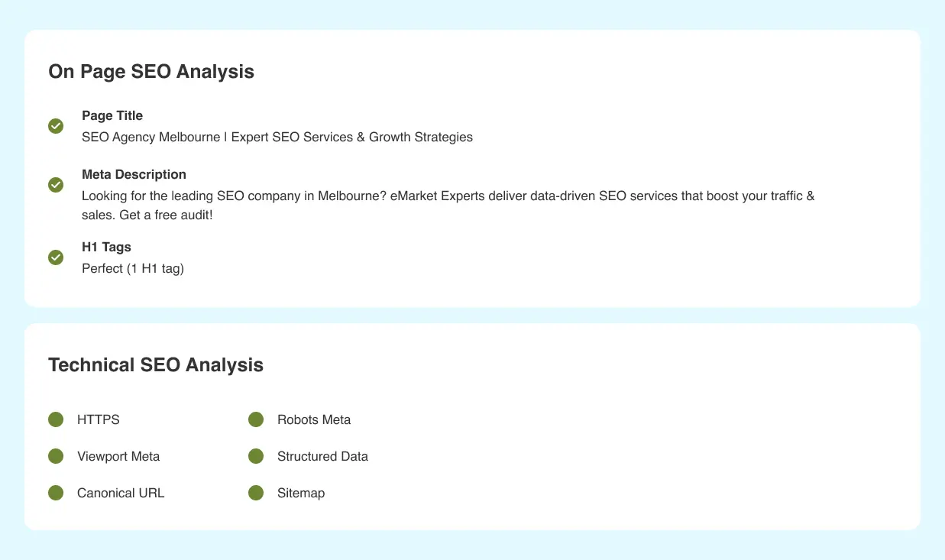Select the checkmark icon beside H1 Tags
Image resolution: width=945 pixels, height=560 pixels.
coord(56,257)
